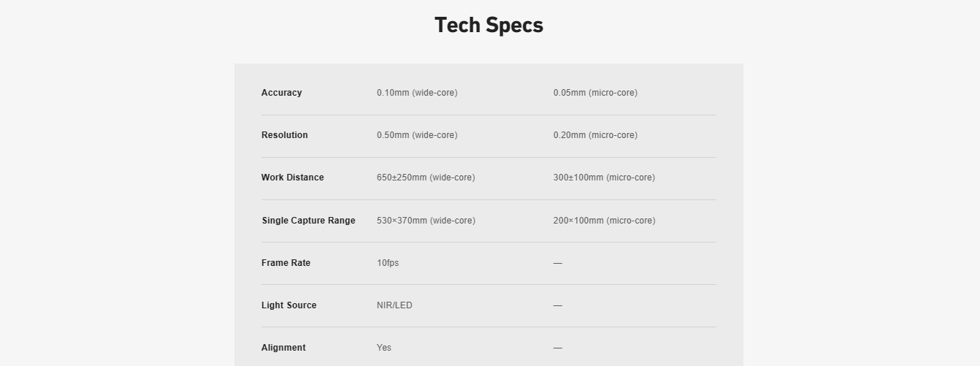Click the Accuracy row label
980x366 pixels.
point(281,93)
